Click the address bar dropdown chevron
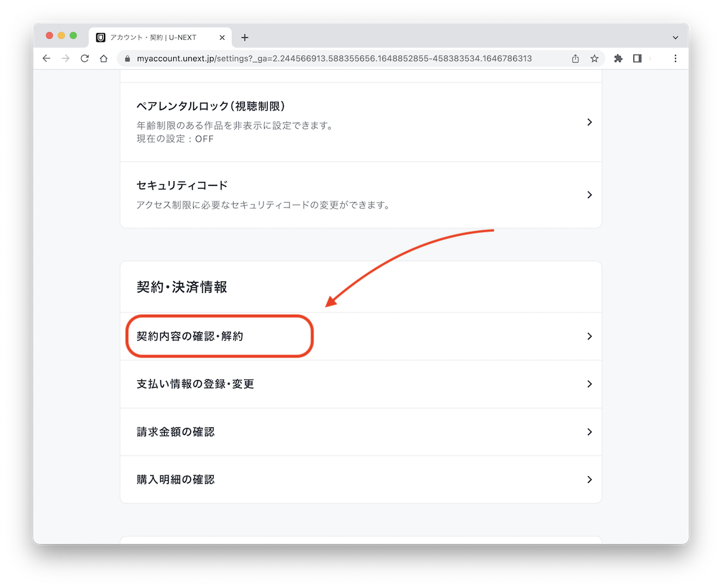Image resolution: width=722 pixels, height=588 pixels. [675, 37]
